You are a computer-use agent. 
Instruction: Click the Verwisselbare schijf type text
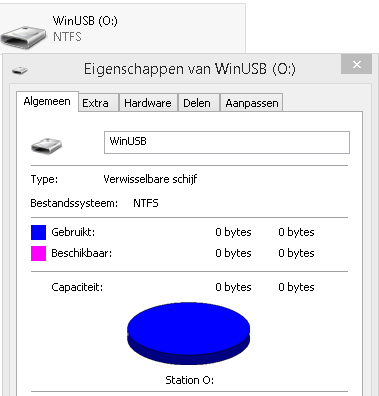[x=150, y=179]
